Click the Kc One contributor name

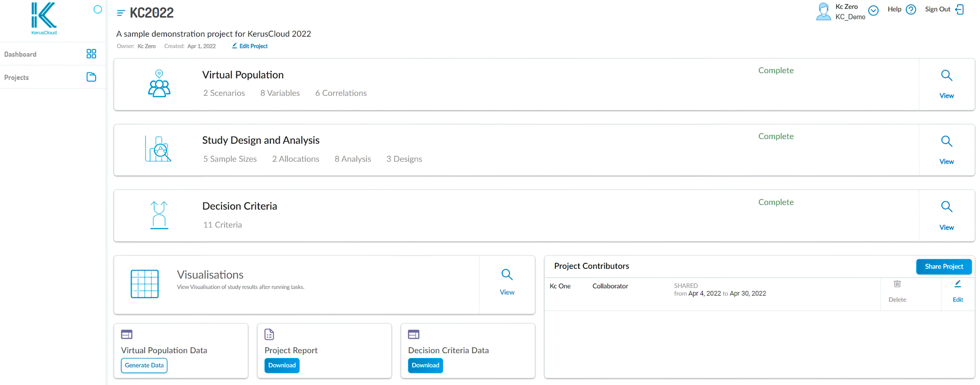560,286
